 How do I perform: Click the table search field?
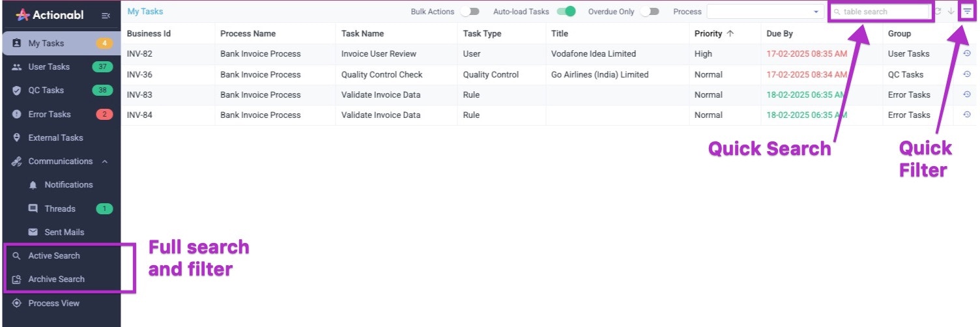click(880, 12)
